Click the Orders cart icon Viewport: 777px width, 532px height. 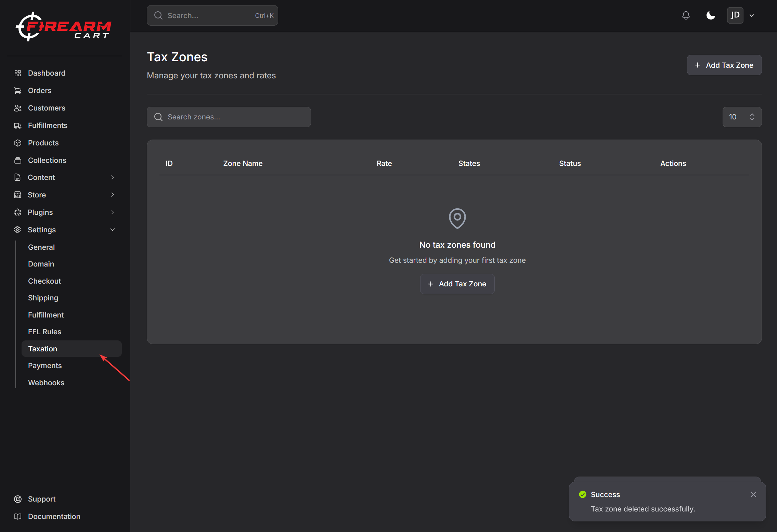pos(18,91)
